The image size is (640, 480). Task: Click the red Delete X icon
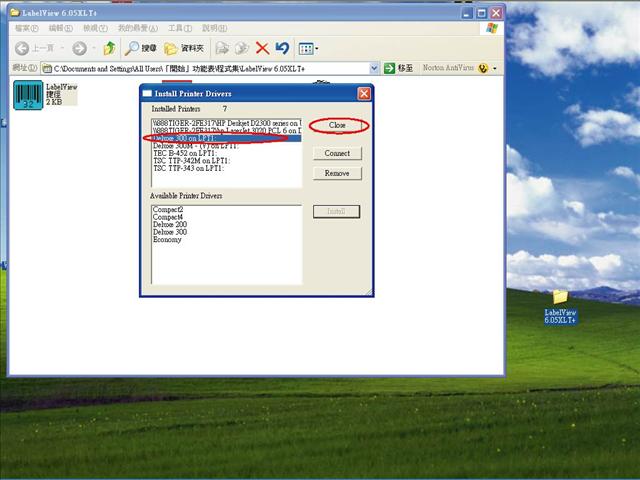tap(262, 48)
